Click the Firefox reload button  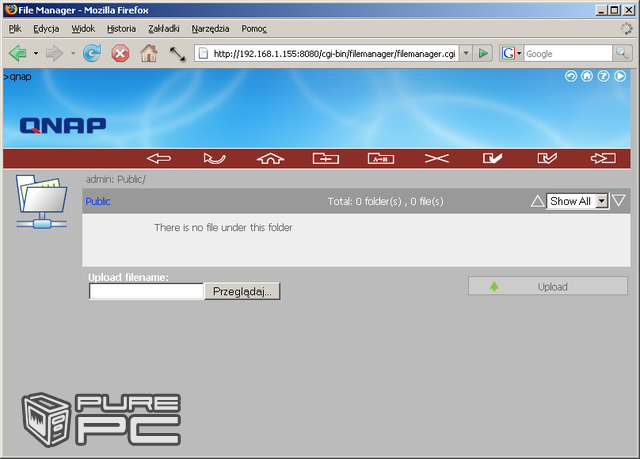pos(92,53)
